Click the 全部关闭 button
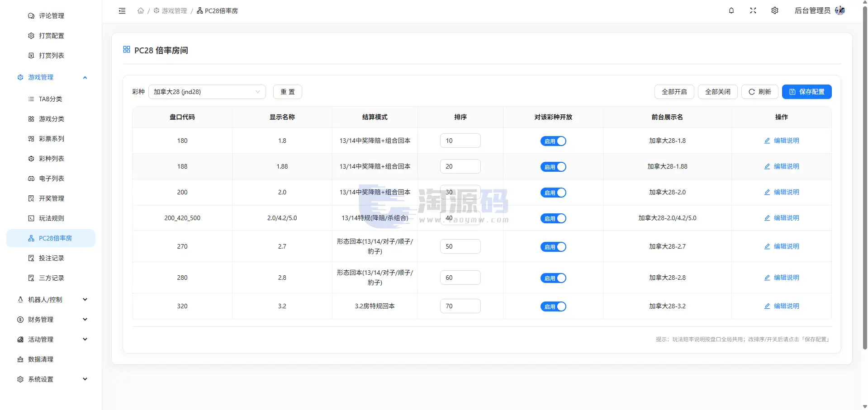The width and height of the screenshot is (868, 410). 718,92
